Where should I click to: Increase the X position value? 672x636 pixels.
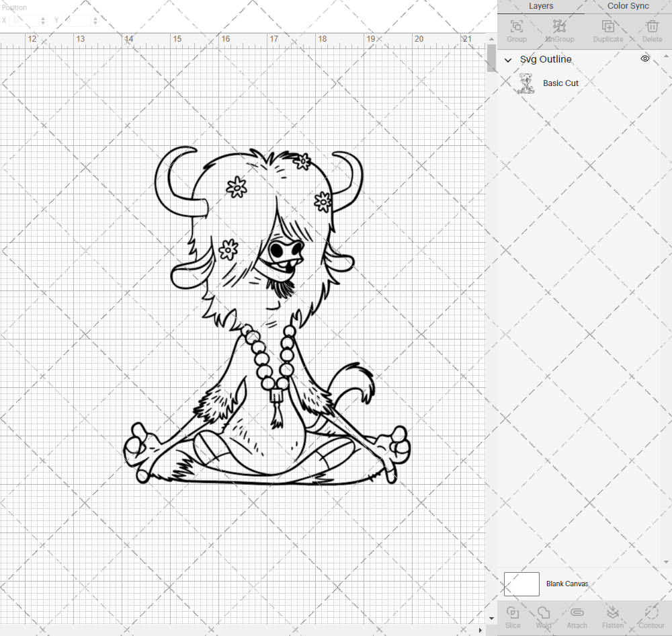42,17
